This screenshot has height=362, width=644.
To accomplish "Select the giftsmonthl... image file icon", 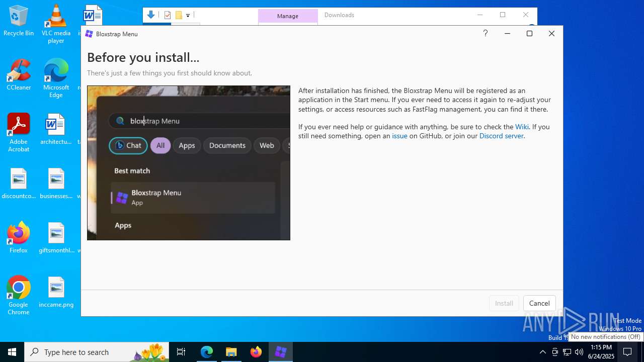I will click(x=56, y=238).
